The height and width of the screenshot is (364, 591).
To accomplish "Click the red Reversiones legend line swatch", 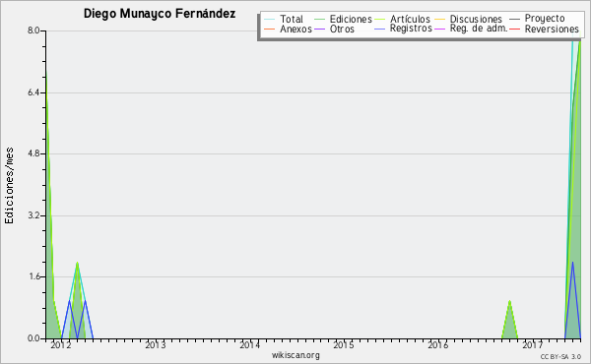I will [514, 29].
